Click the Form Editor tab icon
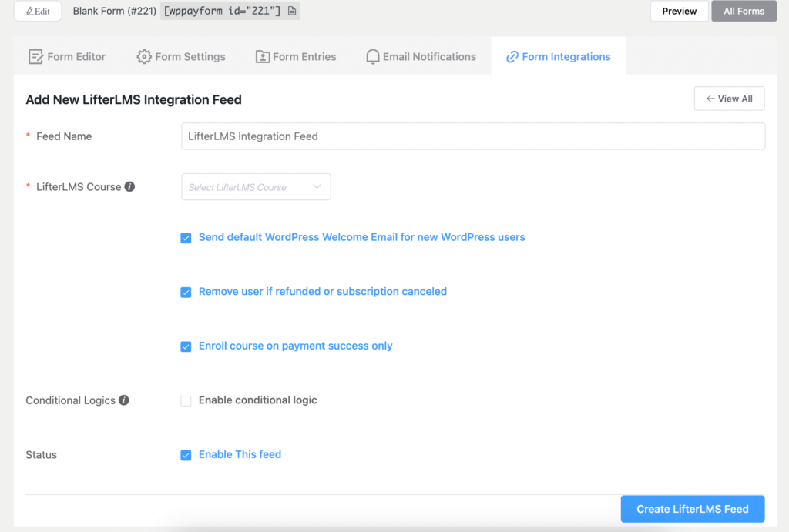The image size is (789, 532). pyautogui.click(x=35, y=57)
